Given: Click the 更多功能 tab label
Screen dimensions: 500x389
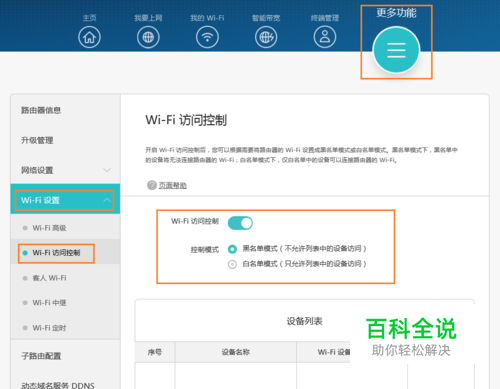Looking at the screenshot, I should [396, 13].
